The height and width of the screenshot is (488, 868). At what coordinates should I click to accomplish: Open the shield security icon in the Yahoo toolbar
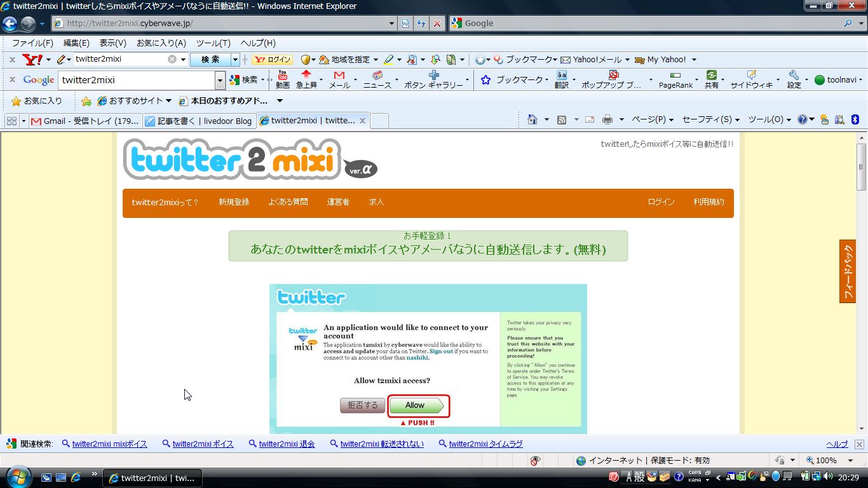tap(306, 59)
